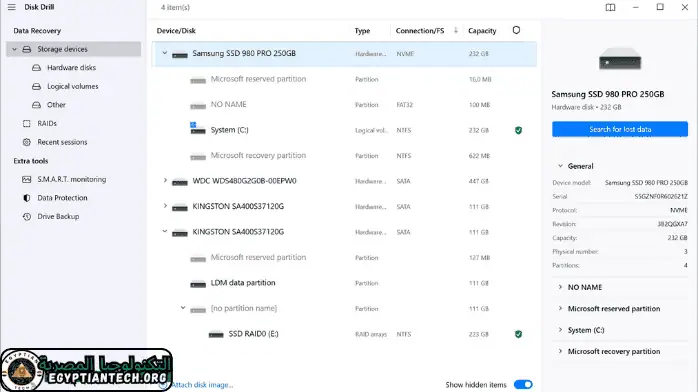The width and height of the screenshot is (698, 392).
Task: Sort by Type column
Action: pyautogui.click(x=362, y=31)
